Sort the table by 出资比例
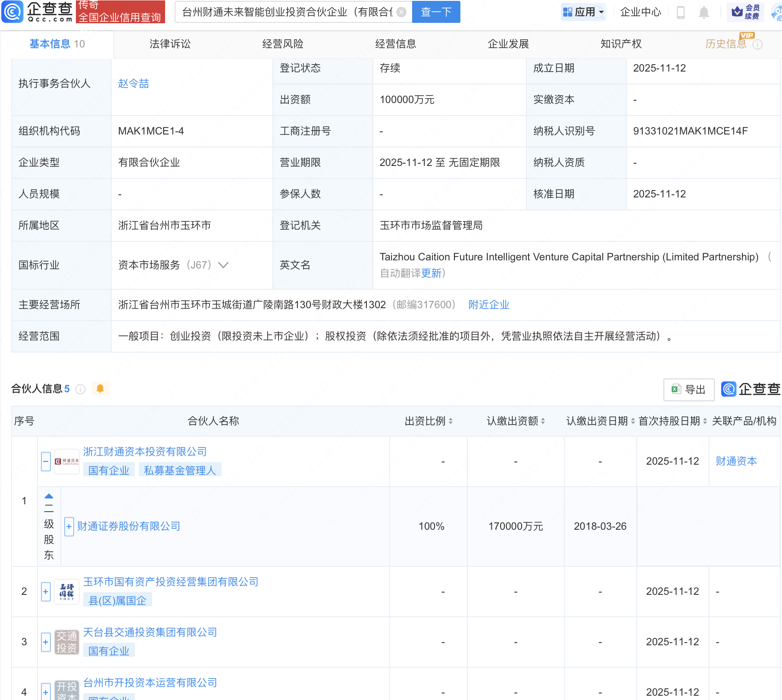 click(450, 421)
